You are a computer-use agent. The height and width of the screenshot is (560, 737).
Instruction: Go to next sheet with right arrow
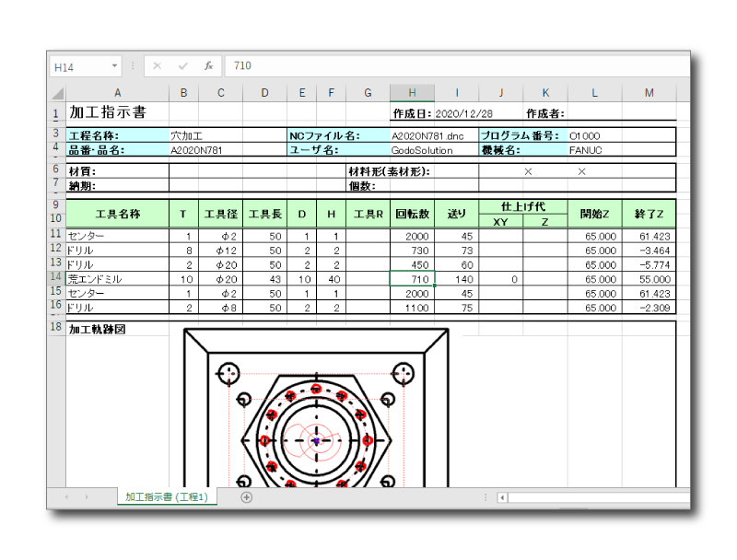(87, 497)
